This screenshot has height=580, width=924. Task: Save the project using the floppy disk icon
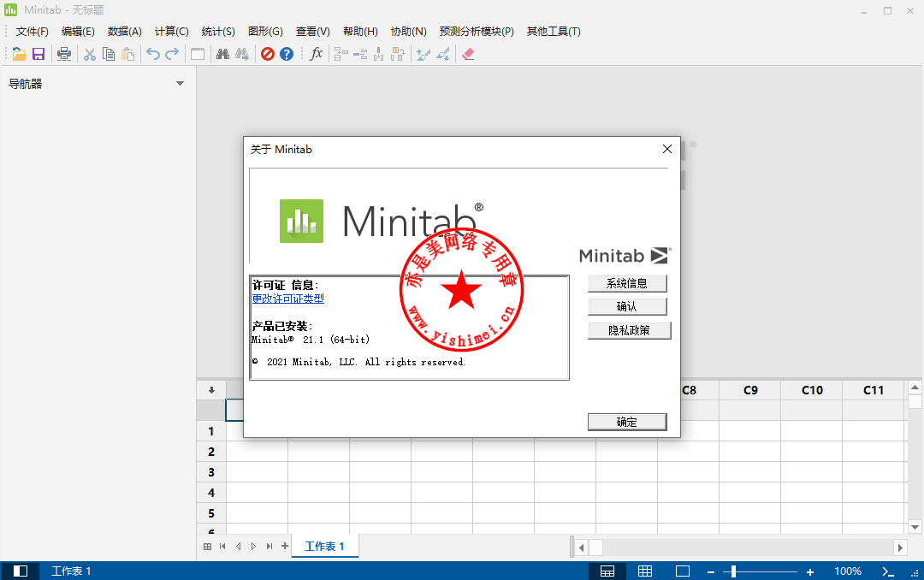coord(38,54)
